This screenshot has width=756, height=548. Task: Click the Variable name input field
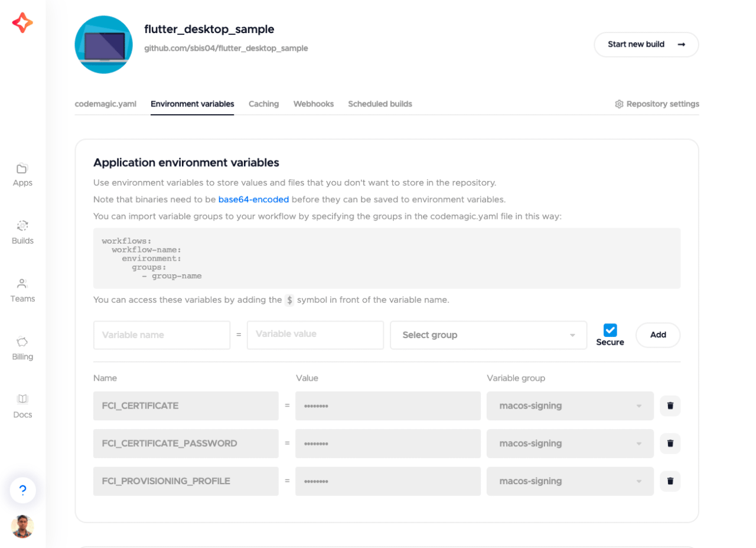coord(162,335)
